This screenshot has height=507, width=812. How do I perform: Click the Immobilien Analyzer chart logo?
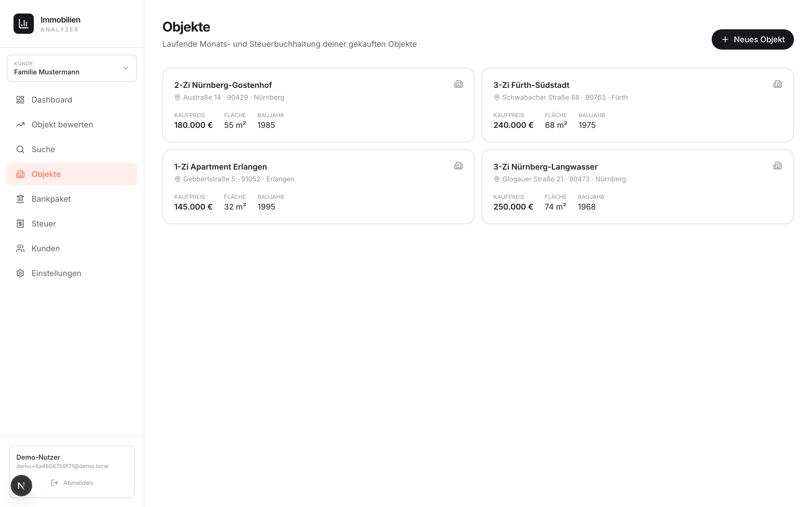point(23,23)
